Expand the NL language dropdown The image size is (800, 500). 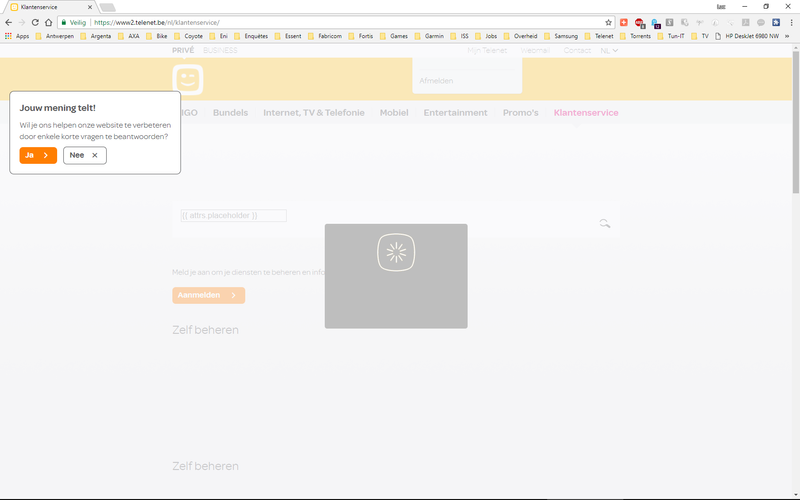(x=609, y=50)
